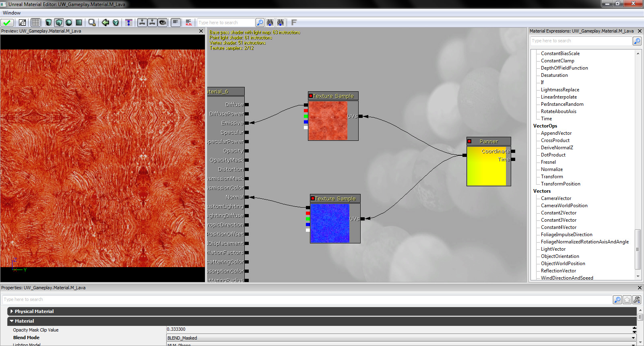
Task: Expand the Physical Material section
Action: click(12, 311)
